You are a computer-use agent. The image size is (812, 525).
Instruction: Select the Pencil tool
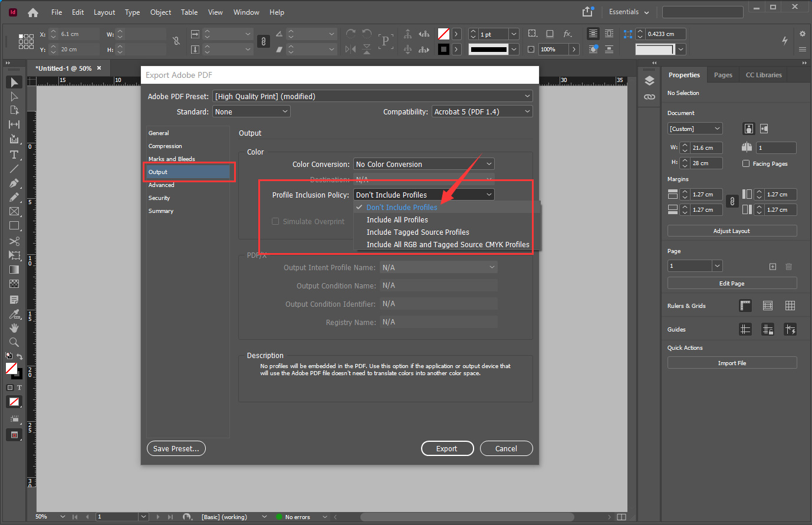click(x=14, y=197)
